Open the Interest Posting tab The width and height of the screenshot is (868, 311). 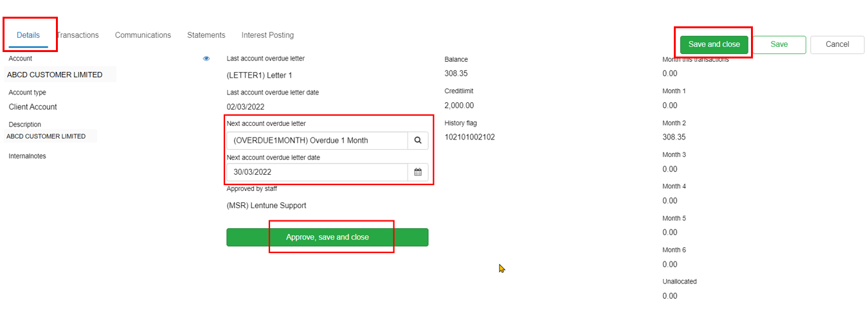click(267, 35)
